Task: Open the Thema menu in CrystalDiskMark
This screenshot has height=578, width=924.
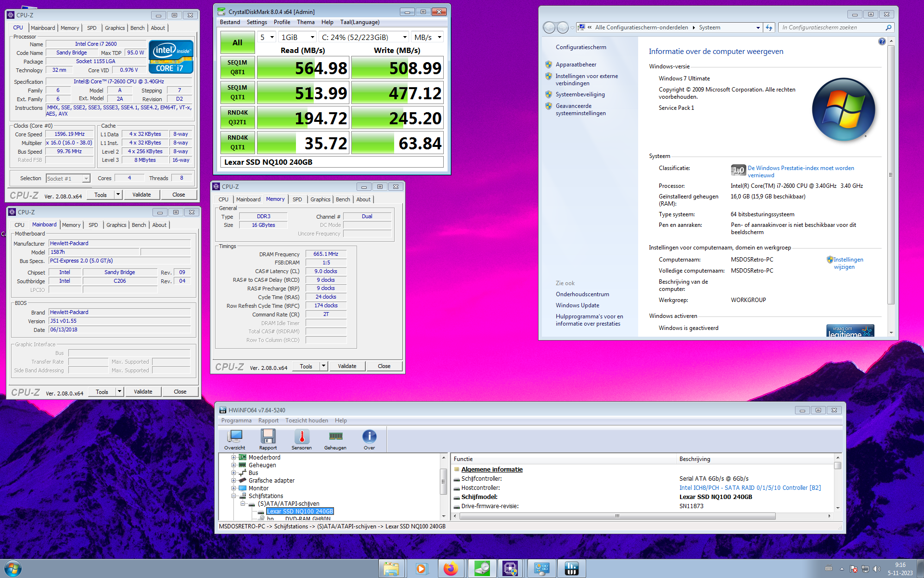Action: [306, 22]
